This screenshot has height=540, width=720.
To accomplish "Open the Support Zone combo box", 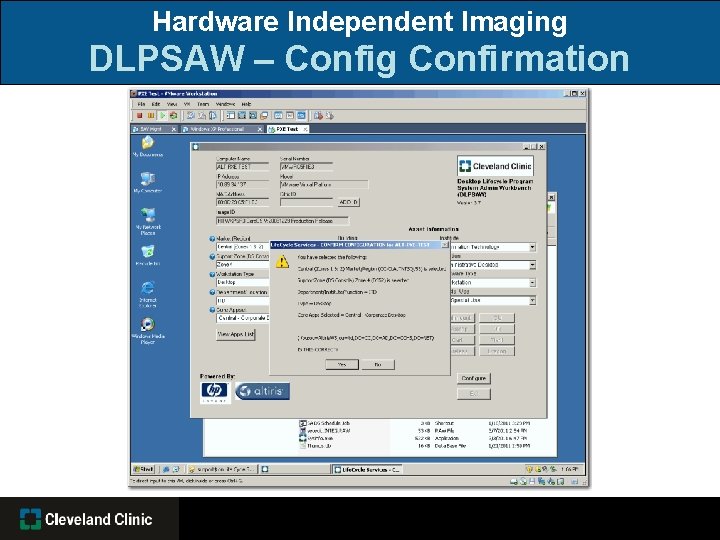I will click(243, 265).
